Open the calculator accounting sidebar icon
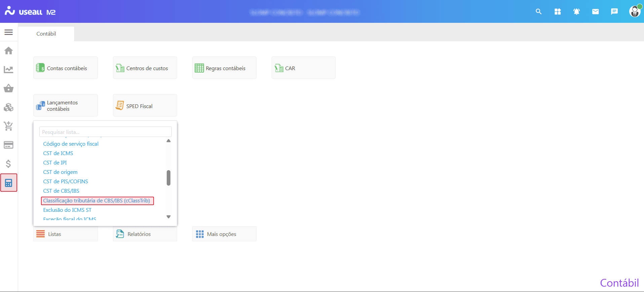 [9, 183]
